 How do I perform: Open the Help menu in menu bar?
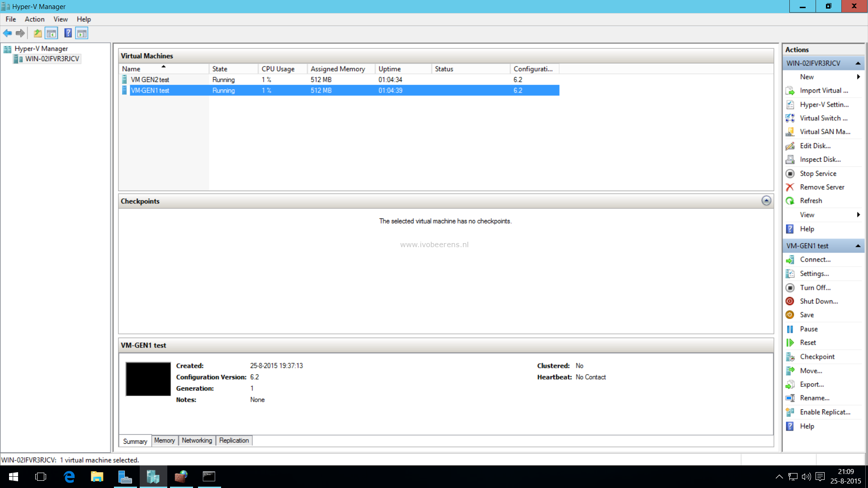coord(84,19)
